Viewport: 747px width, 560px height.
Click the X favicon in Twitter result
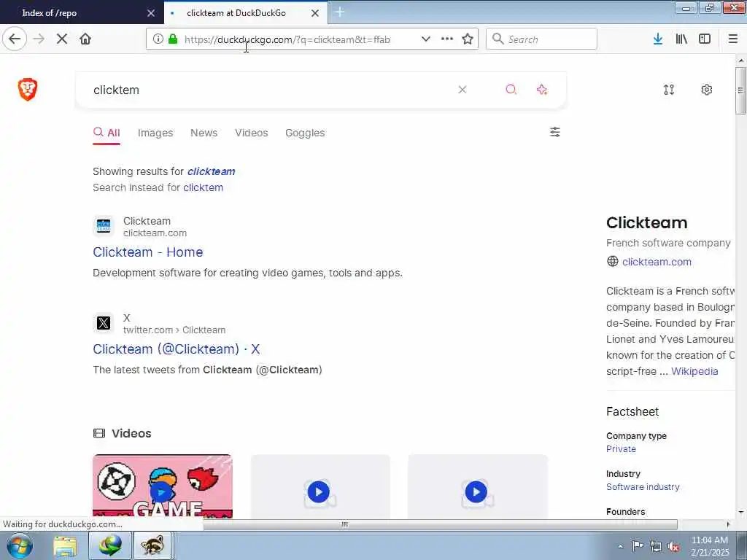tap(104, 323)
